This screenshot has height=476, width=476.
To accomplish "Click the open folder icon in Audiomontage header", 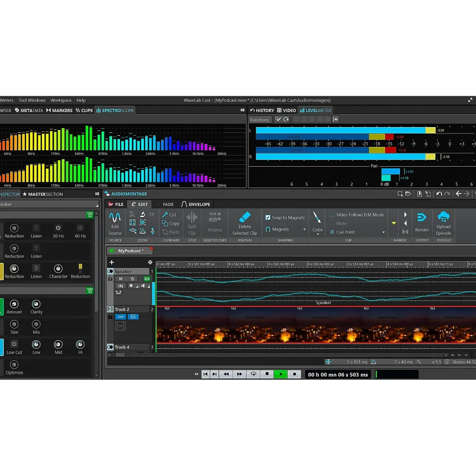I will coord(408,194).
